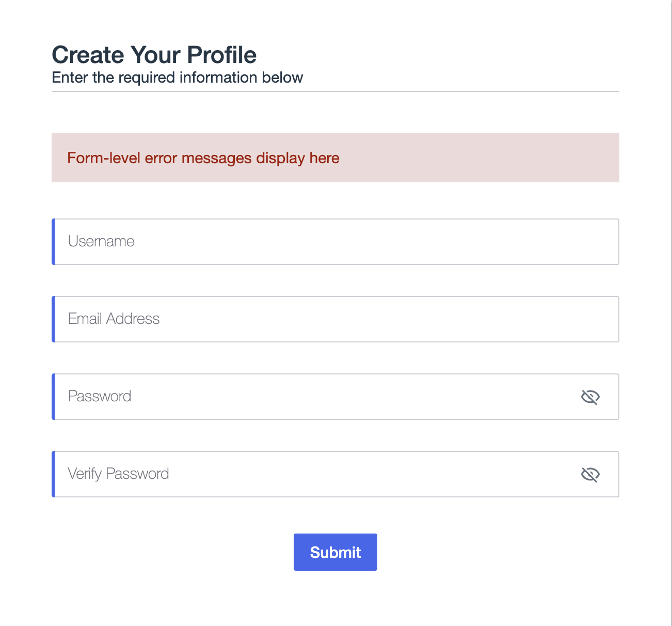Viewport: 672px width, 626px height.
Task: Click blue accent bar on Verify Password field
Action: [x=53, y=474]
